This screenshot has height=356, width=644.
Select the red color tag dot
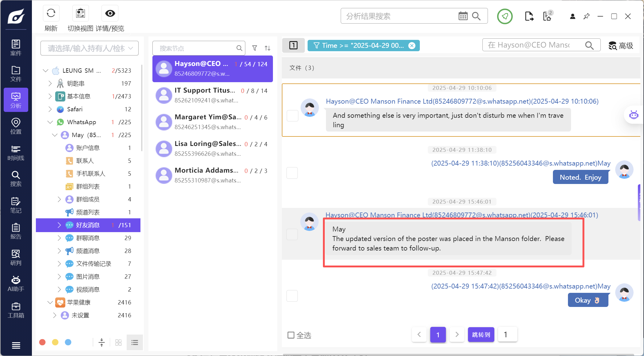[43, 342]
